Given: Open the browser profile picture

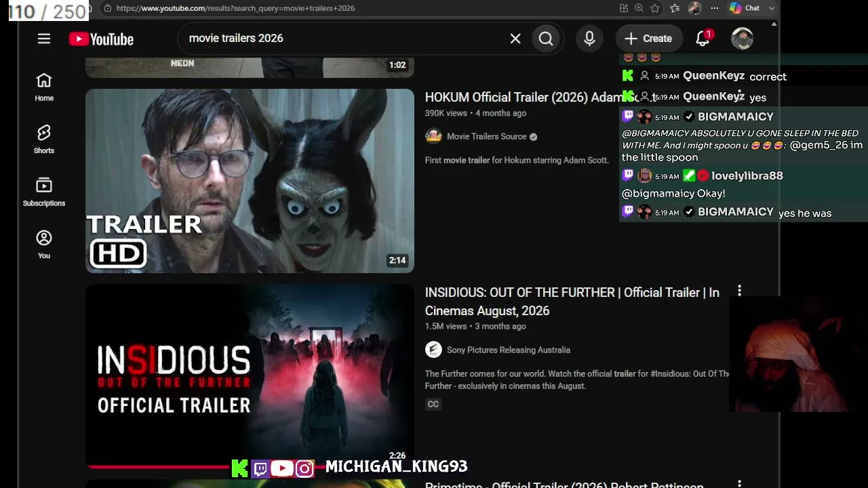Looking at the screenshot, I should (694, 8).
